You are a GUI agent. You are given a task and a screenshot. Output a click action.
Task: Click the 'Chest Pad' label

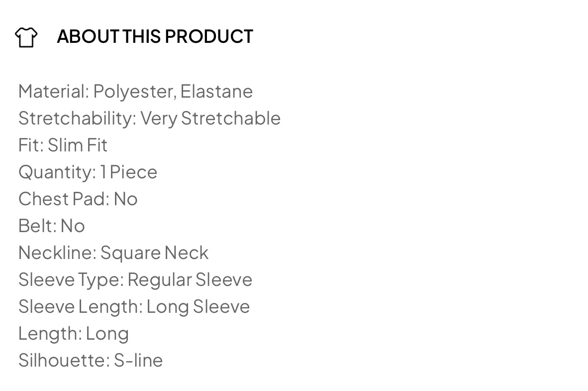(x=63, y=199)
